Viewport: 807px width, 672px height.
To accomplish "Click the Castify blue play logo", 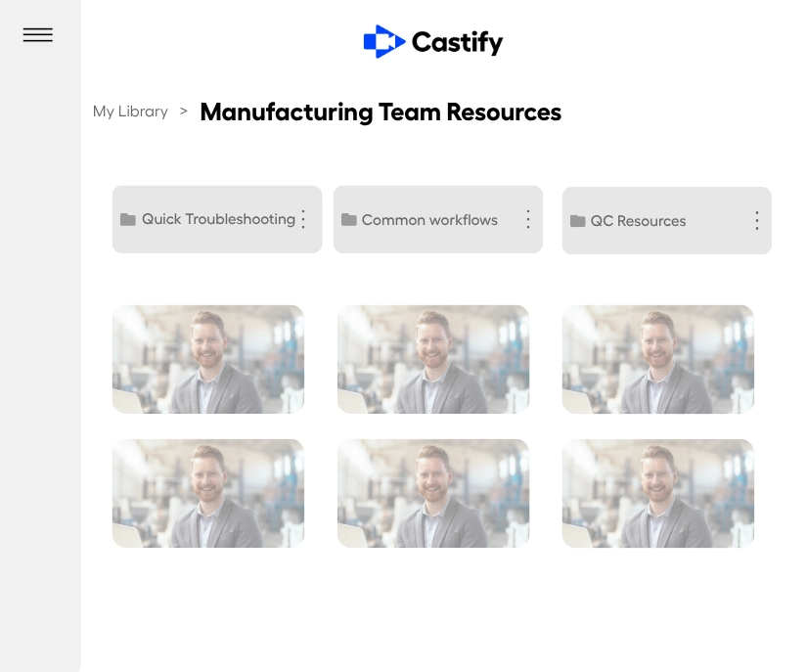I will (383, 41).
